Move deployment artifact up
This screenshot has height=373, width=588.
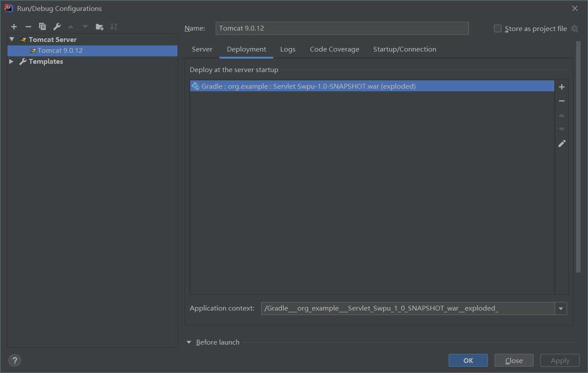pos(562,115)
